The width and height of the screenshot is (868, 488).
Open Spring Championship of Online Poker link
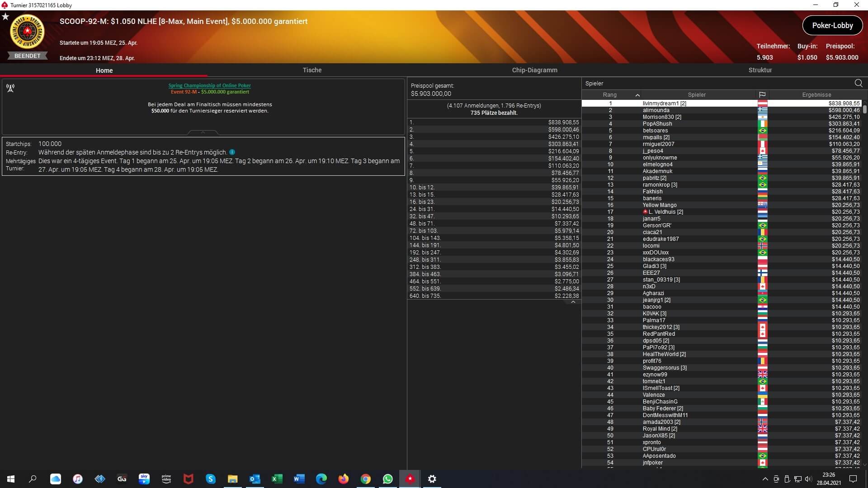coord(209,85)
